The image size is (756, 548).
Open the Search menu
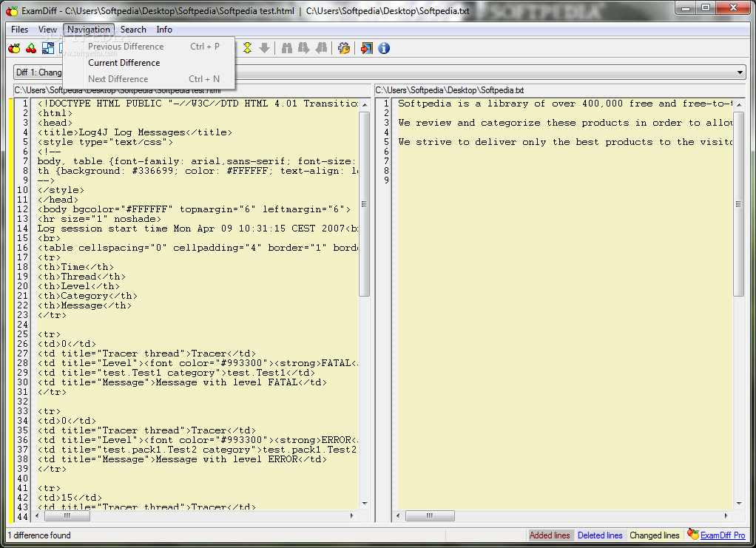point(133,30)
